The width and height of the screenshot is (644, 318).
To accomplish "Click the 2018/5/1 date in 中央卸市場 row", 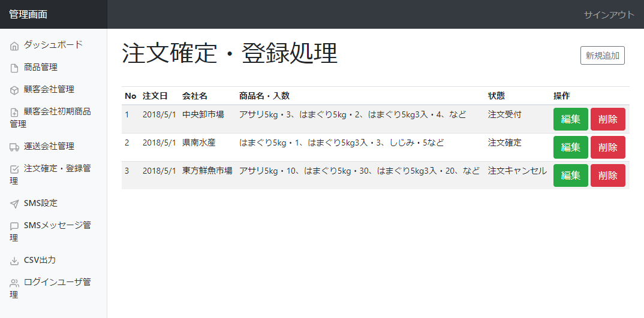I will (160, 114).
